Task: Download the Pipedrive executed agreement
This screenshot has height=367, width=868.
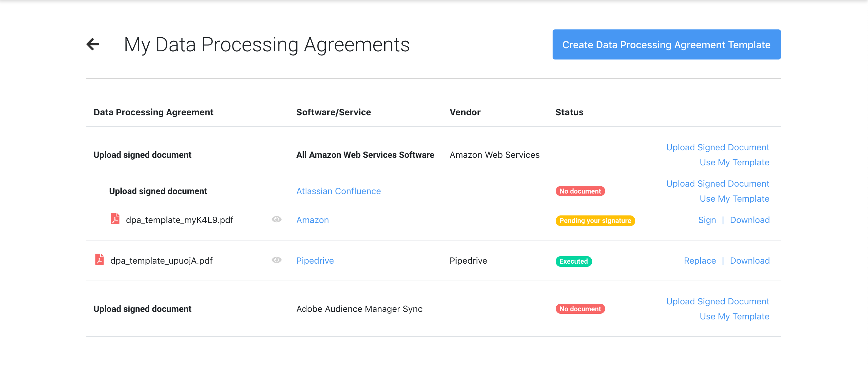Action: point(749,261)
